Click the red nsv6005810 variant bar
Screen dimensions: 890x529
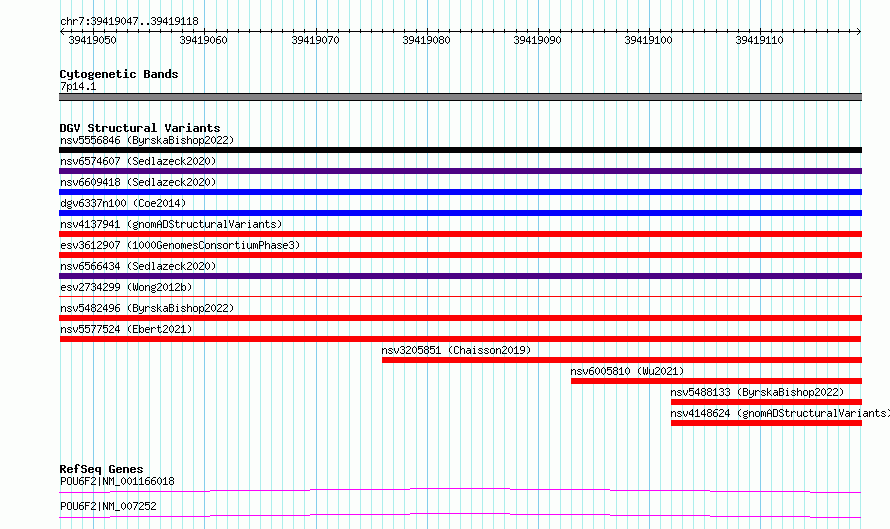[716, 381]
